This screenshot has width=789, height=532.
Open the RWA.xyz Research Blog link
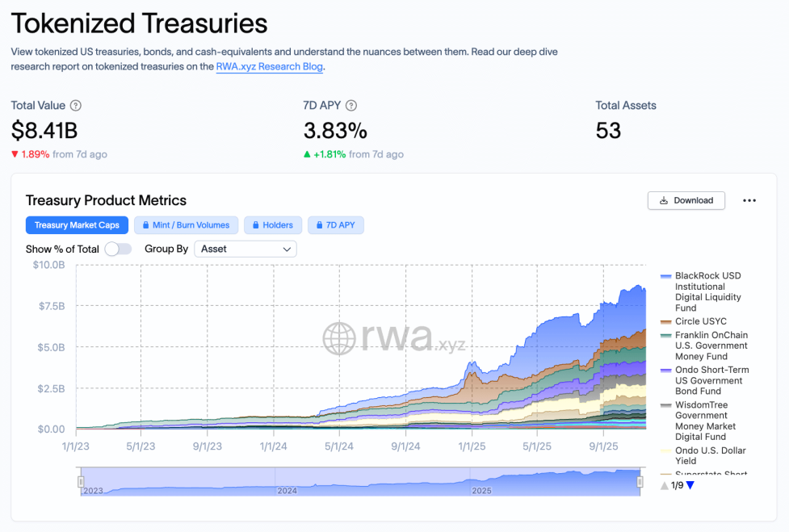(x=269, y=67)
